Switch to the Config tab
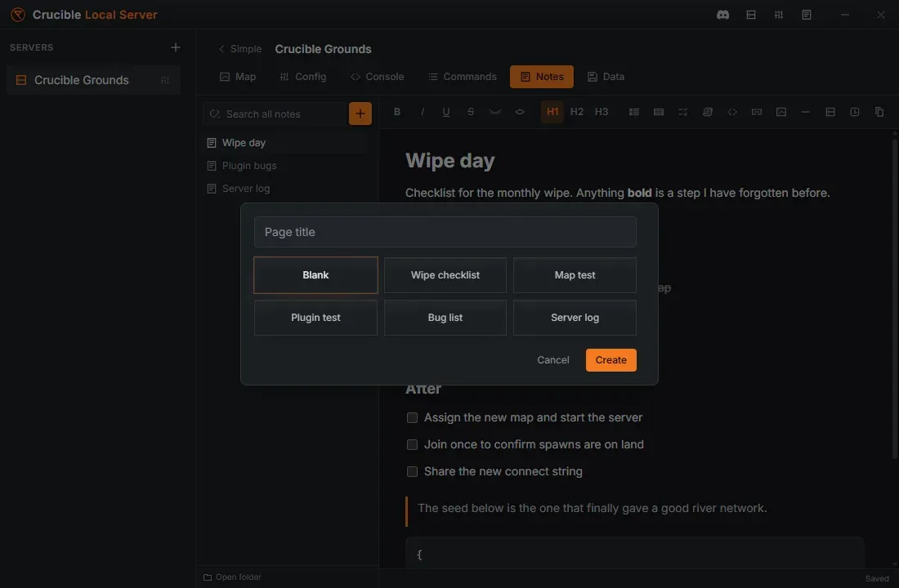Image resolution: width=899 pixels, height=588 pixels. [x=302, y=77]
